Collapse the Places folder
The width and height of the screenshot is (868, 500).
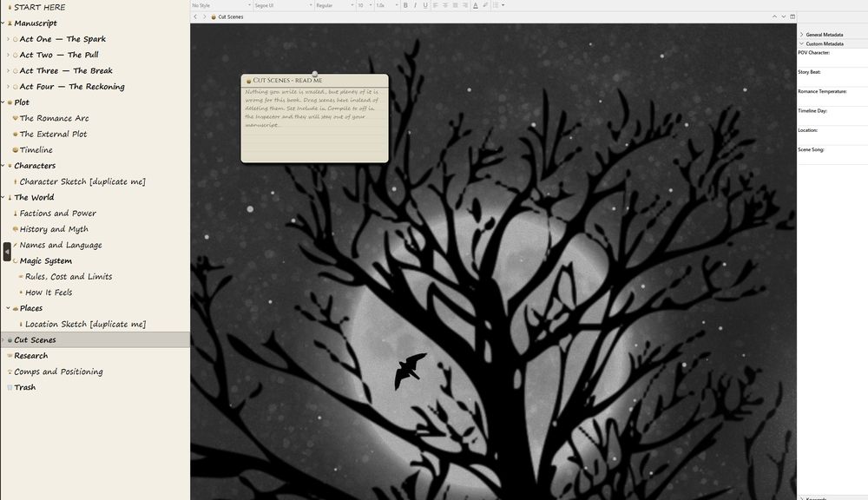8,308
